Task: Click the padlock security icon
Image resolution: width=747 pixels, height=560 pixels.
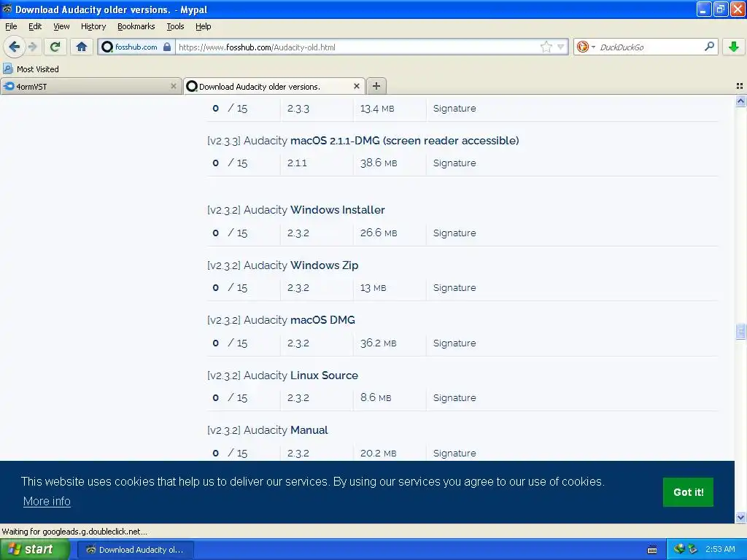Action: pos(167,47)
